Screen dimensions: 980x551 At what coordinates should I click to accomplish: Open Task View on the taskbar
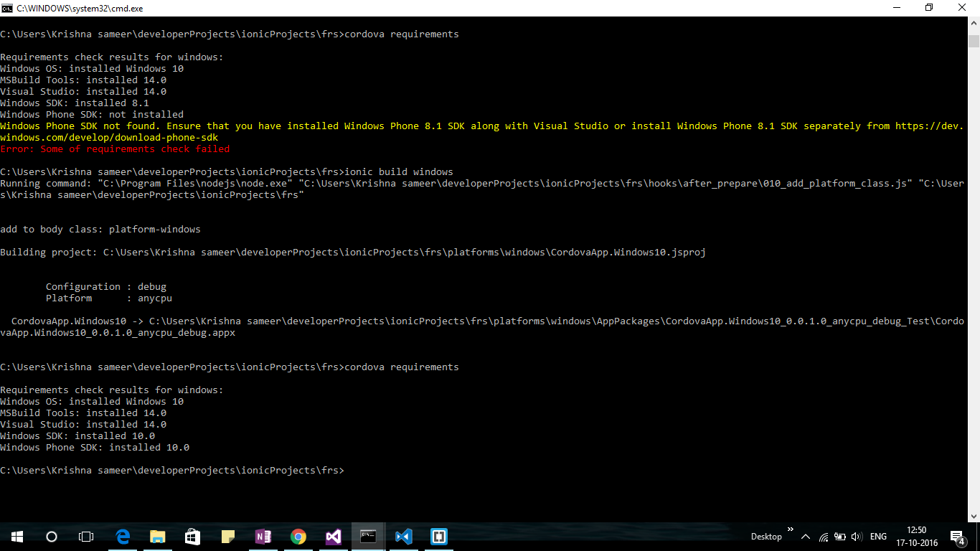85,536
